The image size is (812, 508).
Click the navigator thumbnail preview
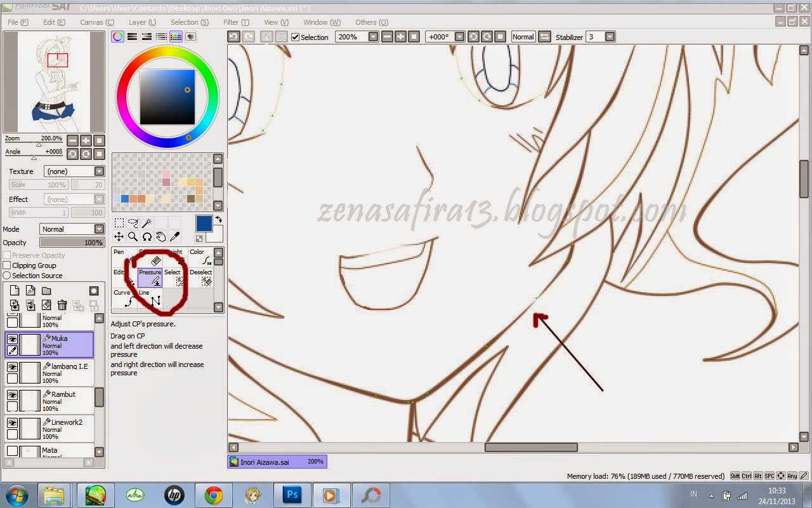coord(54,81)
